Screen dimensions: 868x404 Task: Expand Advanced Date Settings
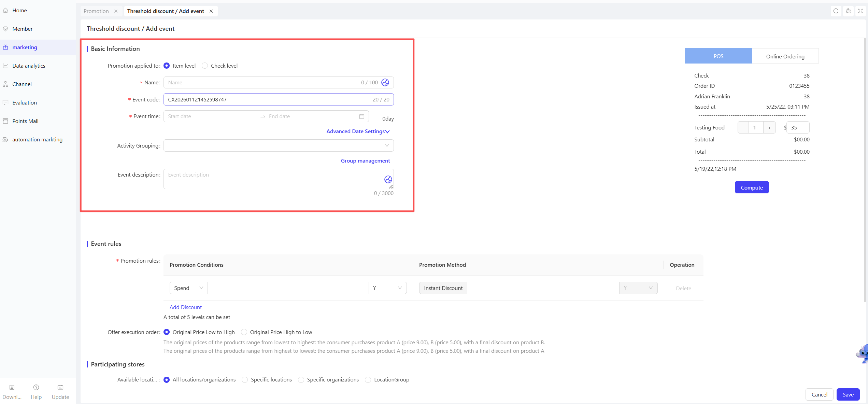(358, 131)
